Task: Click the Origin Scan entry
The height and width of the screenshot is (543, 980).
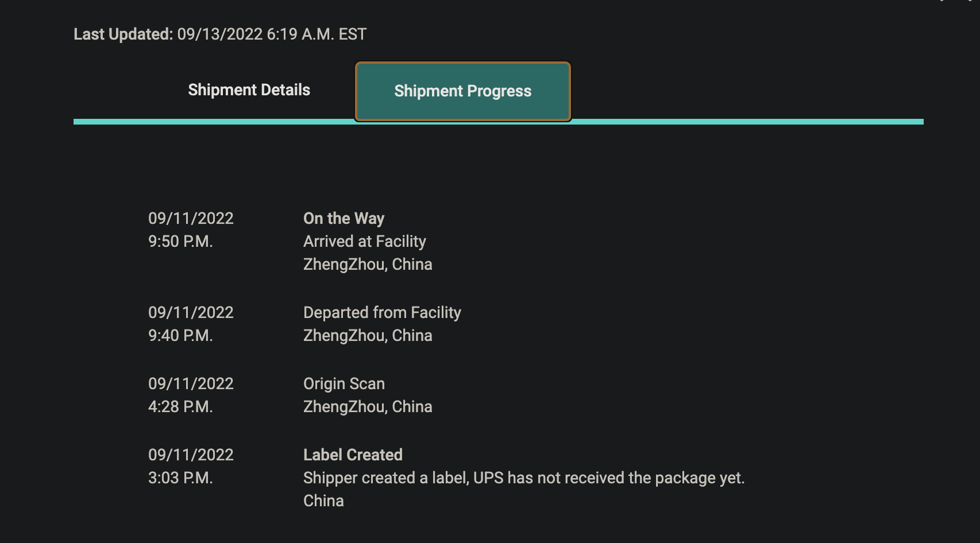Action: pos(344,384)
